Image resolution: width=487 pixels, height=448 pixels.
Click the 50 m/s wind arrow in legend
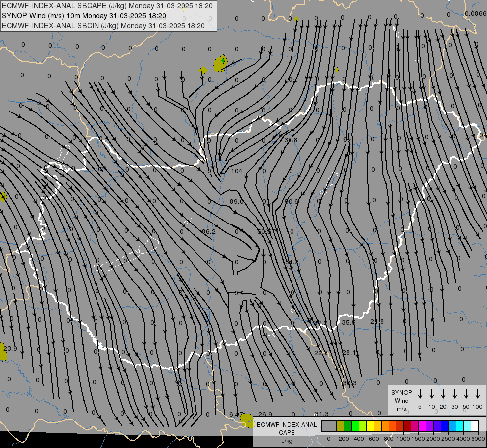pyautogui.click(x=466, y=394)
